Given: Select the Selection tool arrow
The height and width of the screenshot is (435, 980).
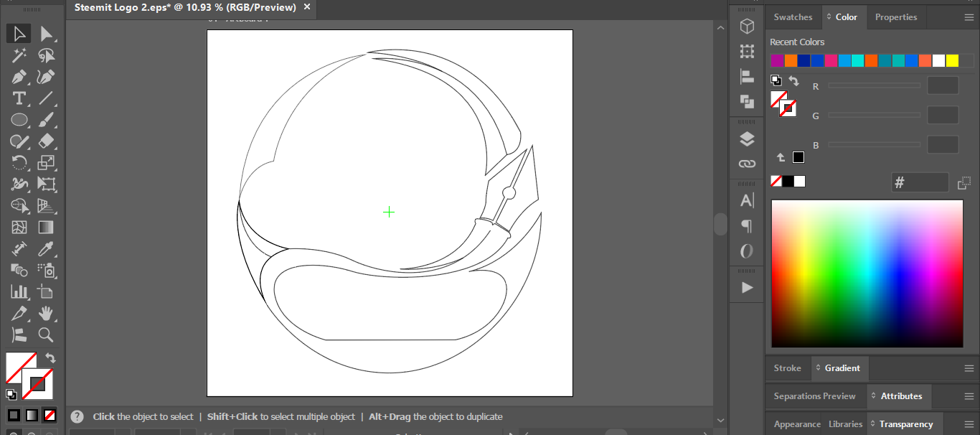Looking at the screenshot, I should [19, 34].
